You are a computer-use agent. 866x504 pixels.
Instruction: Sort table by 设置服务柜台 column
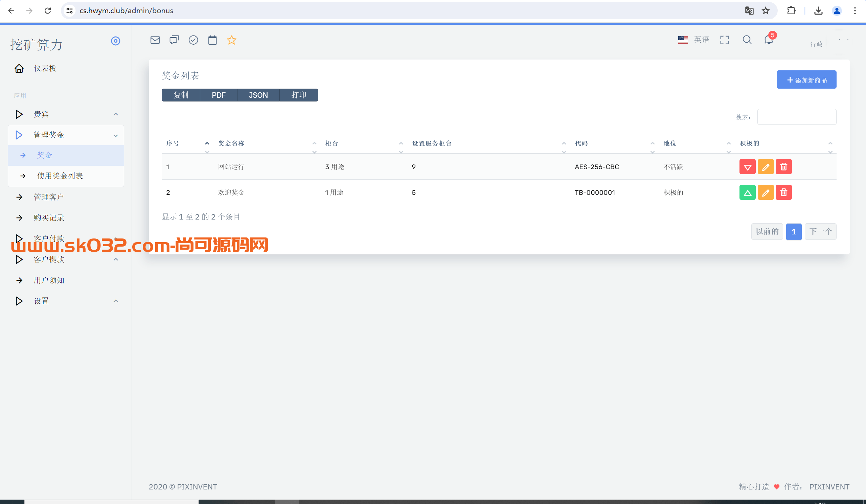[489, 144]
